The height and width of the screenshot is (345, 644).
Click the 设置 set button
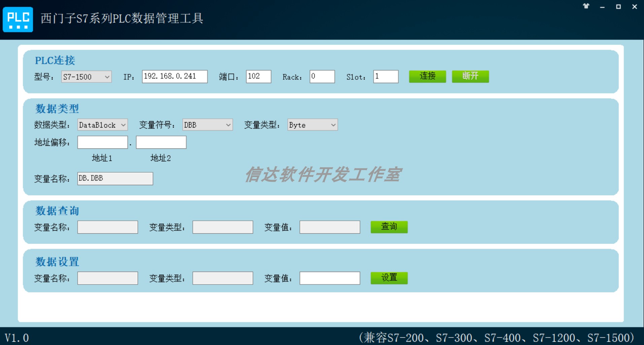pyautogui.click(x=389, y=278)
